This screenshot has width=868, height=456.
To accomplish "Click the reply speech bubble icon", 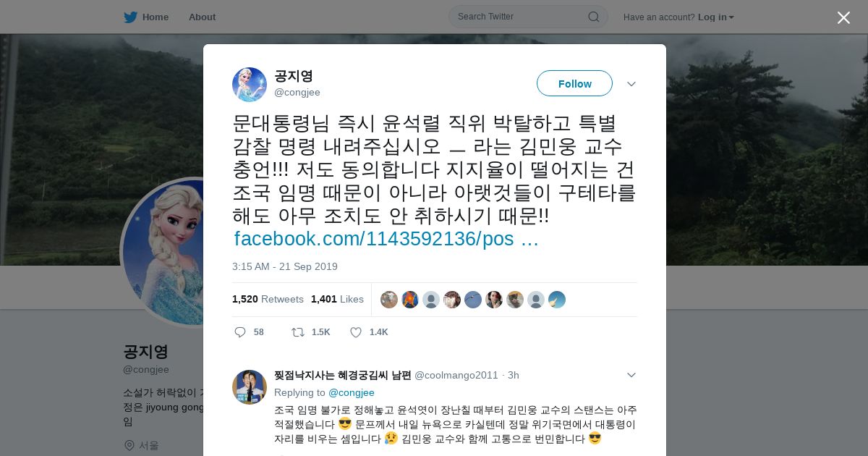I will coord(240,332).
